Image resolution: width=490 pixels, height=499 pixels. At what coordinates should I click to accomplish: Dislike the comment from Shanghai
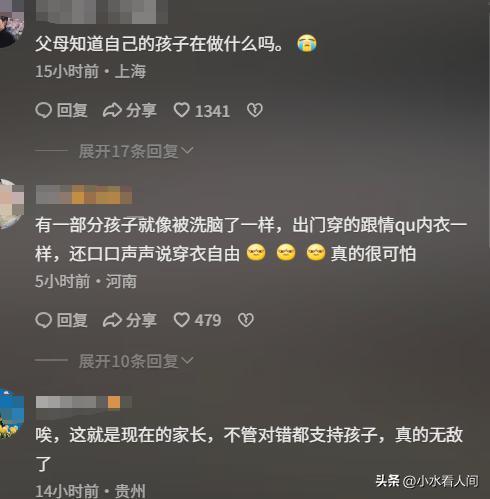pos(255,110)
